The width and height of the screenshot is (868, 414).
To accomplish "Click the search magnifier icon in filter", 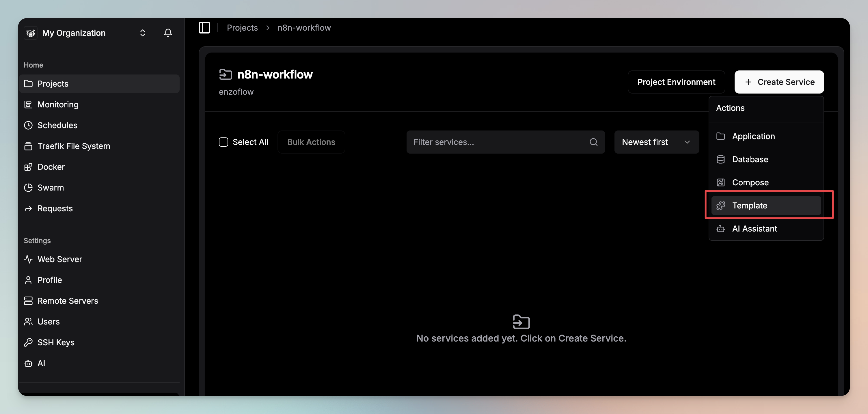I will tap(593, 142).
